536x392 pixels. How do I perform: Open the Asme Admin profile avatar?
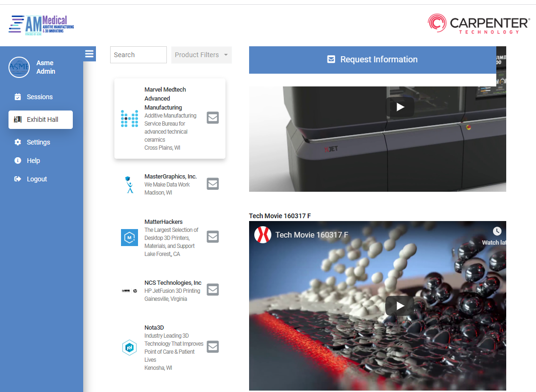pyautogui.click(x=19, y=67)
